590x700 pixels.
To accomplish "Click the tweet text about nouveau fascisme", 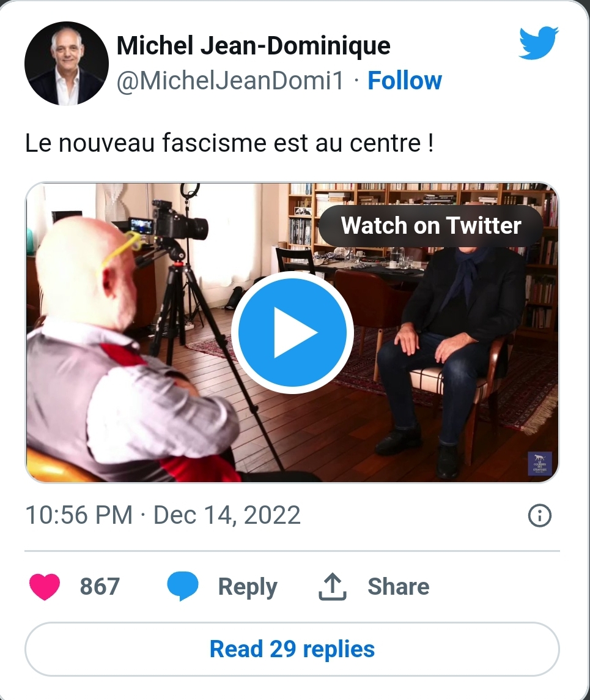I will pos(229,143).
